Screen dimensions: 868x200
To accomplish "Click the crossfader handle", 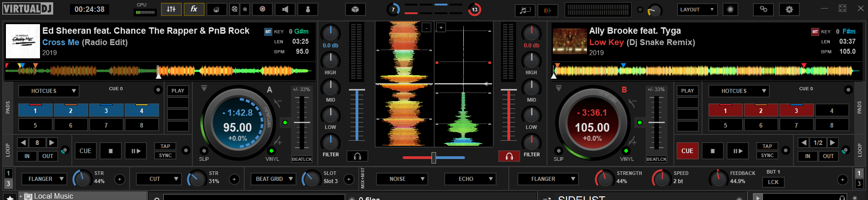I will coord(434,158).
